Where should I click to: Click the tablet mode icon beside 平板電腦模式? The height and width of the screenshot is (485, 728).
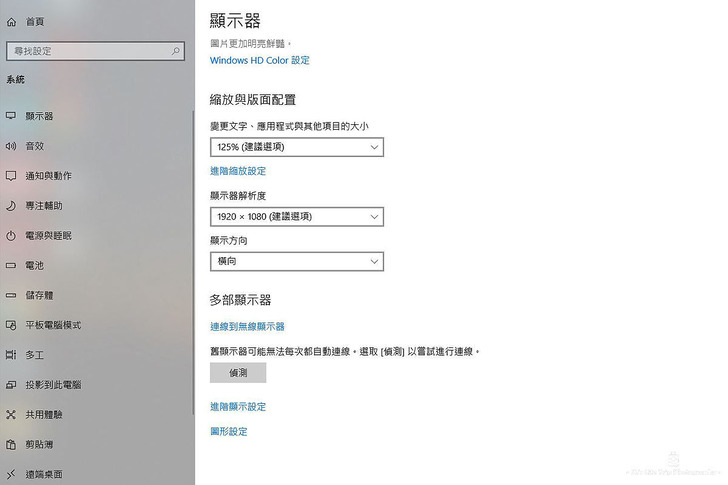tap(11, 325)
